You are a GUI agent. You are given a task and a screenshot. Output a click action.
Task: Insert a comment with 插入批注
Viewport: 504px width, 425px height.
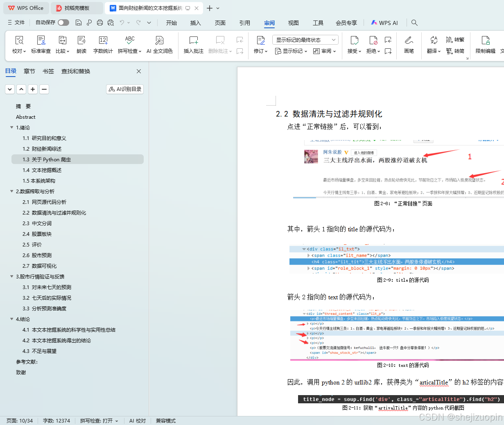click(x=193, y=45)
